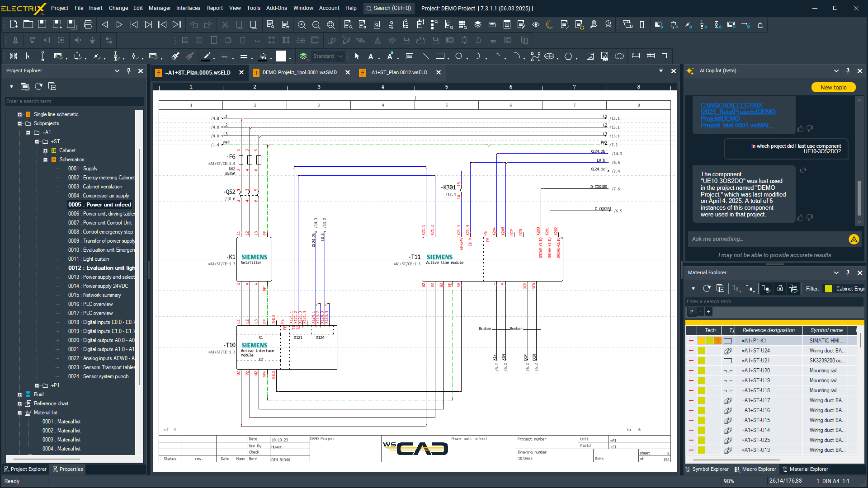The width and height of the screenshot is (868, 488).
Task: Click the Print icon in toolbar
Action: (88, 24)
